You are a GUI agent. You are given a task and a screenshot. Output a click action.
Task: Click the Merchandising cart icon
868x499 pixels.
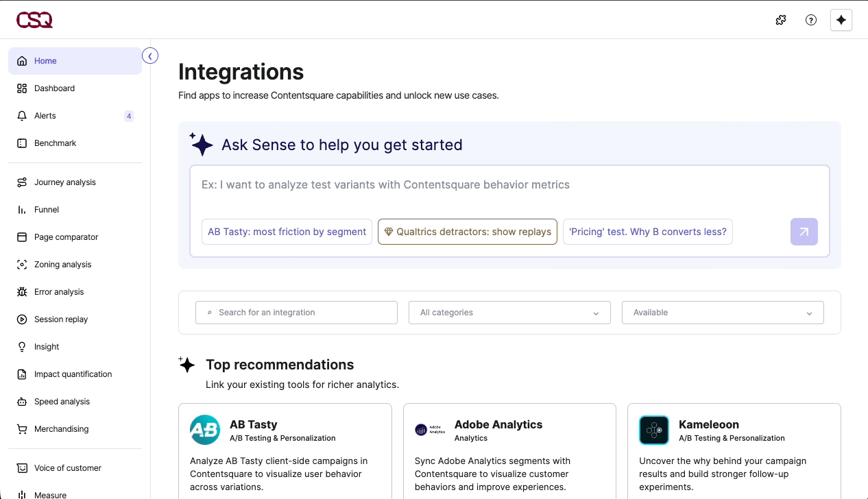[x=22, y=429]
